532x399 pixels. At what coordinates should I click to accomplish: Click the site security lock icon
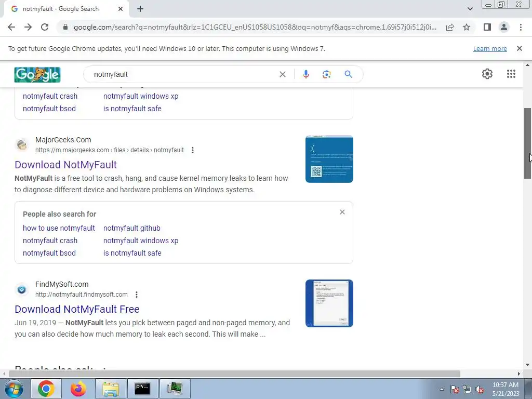point(65,27)
